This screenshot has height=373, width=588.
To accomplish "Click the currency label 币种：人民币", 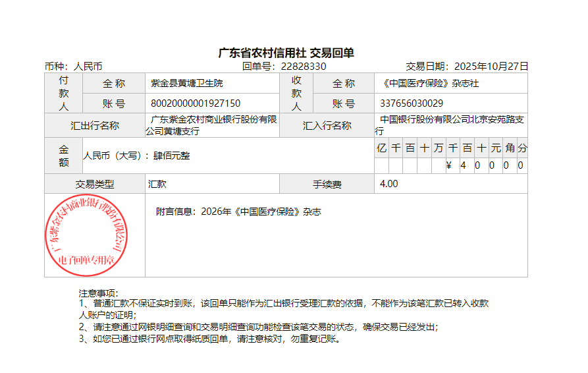I will coord(73,67).
